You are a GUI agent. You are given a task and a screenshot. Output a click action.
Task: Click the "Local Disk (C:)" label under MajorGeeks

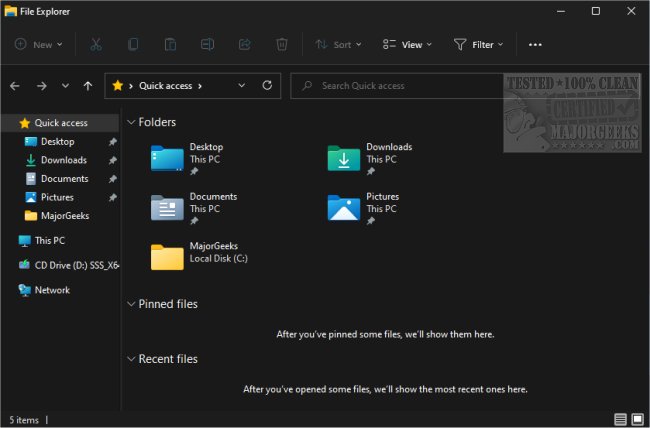point(218,258)
